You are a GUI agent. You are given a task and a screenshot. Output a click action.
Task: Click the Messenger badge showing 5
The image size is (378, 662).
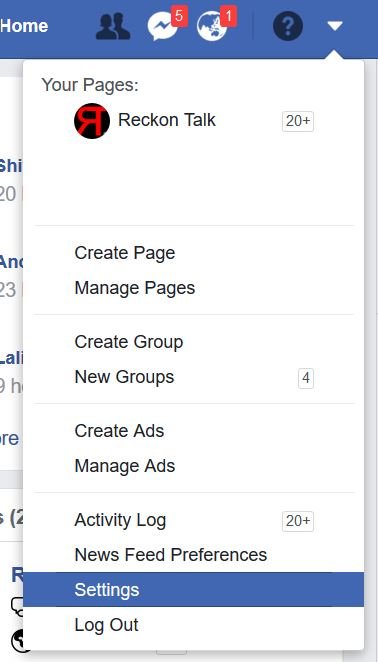[179, 17]
